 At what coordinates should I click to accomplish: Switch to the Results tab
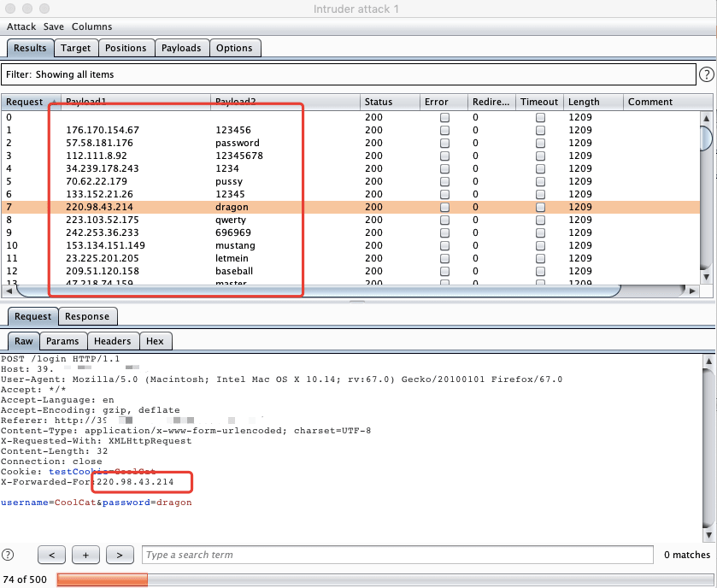tap(30, 48)
